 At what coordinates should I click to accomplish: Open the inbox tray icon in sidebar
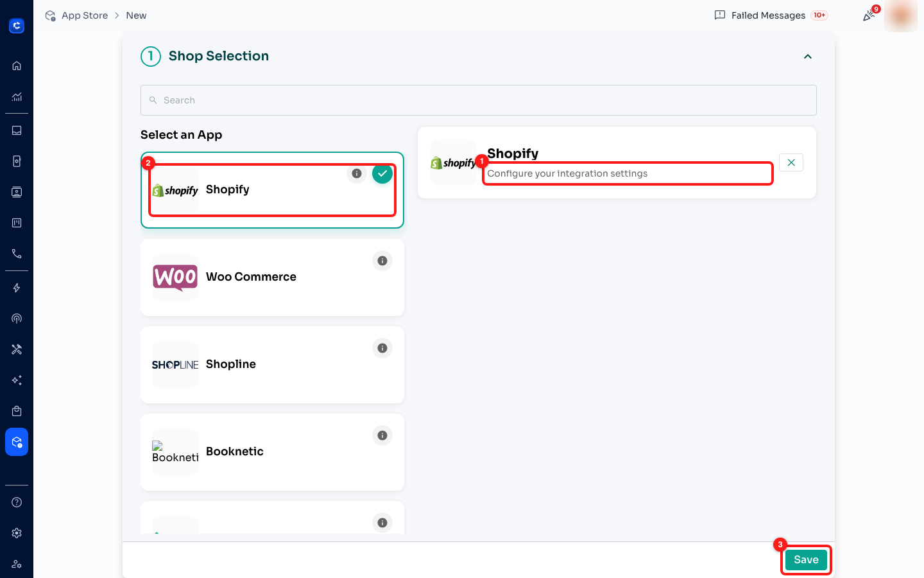[17, 130]
